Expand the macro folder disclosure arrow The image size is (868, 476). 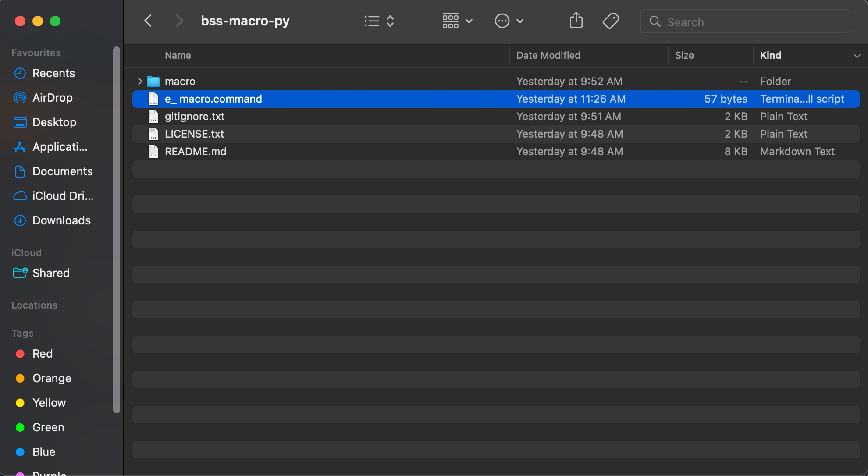[x=140, y=81]
